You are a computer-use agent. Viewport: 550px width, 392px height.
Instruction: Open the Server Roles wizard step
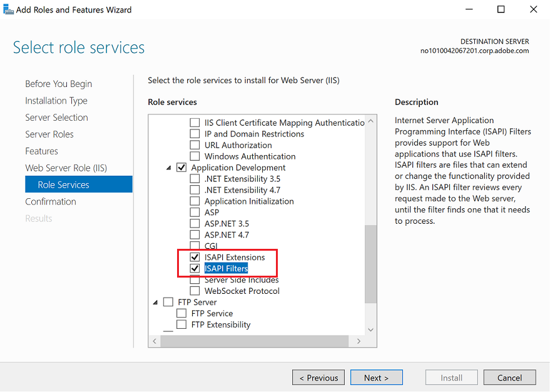point(49,134)
